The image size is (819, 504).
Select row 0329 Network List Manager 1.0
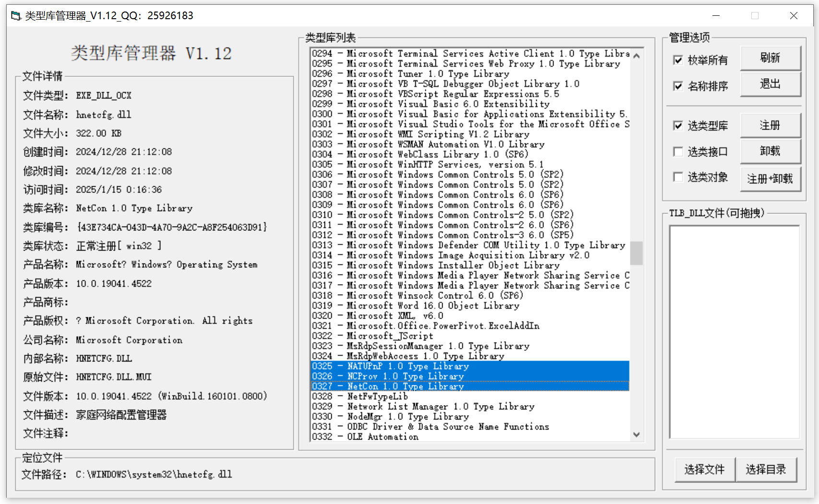pyautogui.click(x=470, y=406)
